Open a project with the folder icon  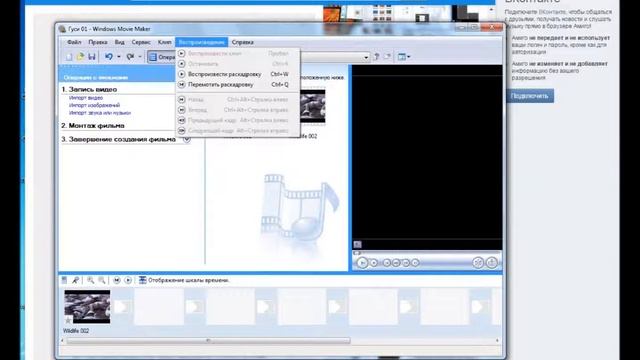point(80,57)
